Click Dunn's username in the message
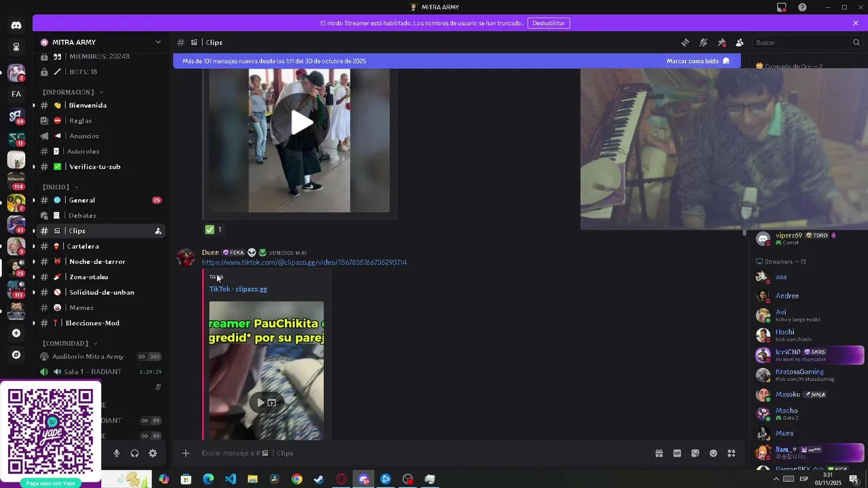Viewport: 868px width, 488px height. tap(210, 252)
